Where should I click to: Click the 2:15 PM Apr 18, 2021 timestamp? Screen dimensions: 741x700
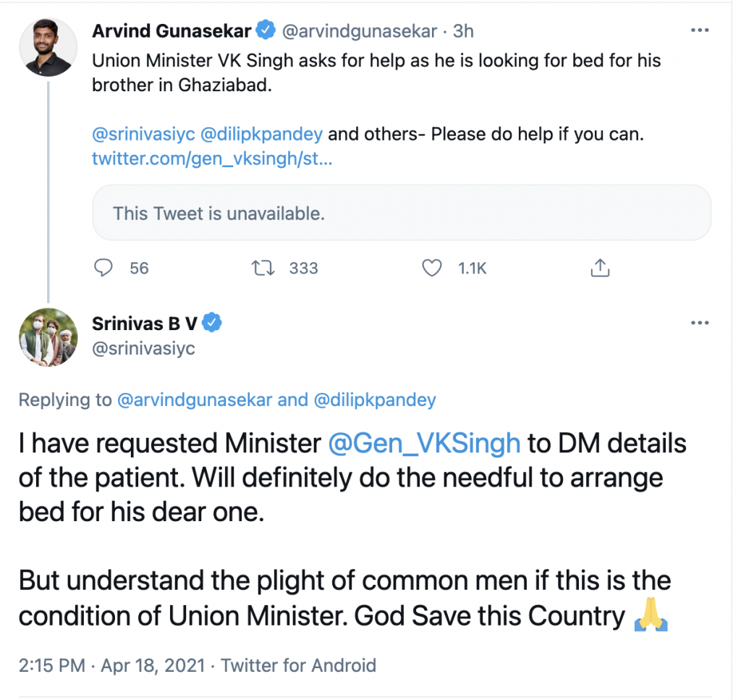coord(114,665)
